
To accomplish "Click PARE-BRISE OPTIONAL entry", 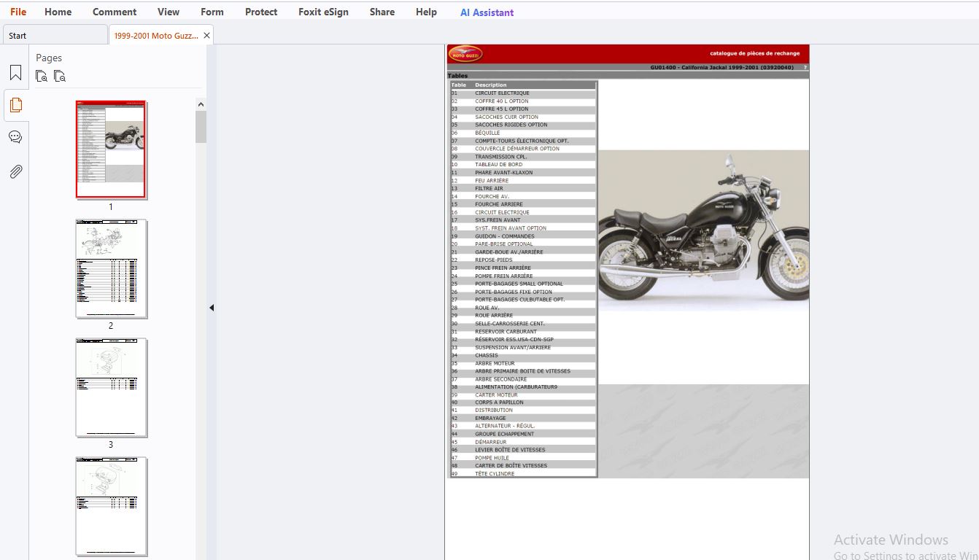I will [x=503, y=244].
